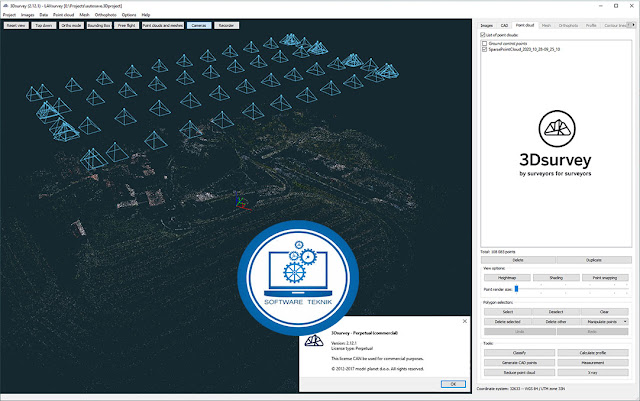Open the Help menu
640x401 pixels.
146,15
